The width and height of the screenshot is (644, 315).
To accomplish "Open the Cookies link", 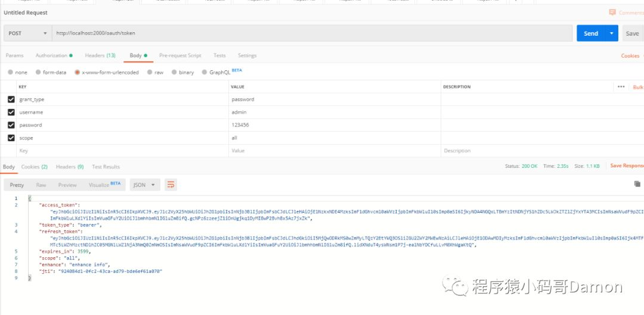I will point(630,56).
